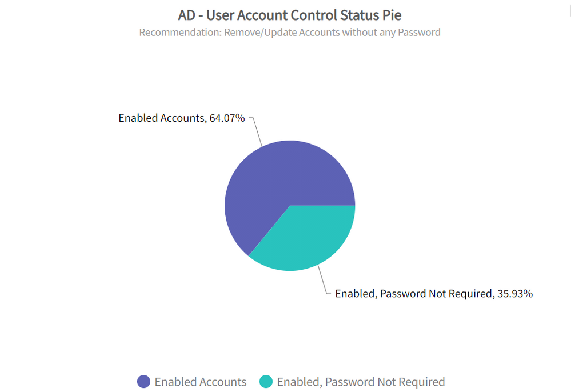Click the 64.07% value in the label
This screenshot has width=571, height=392.
(x=226, y=118)
